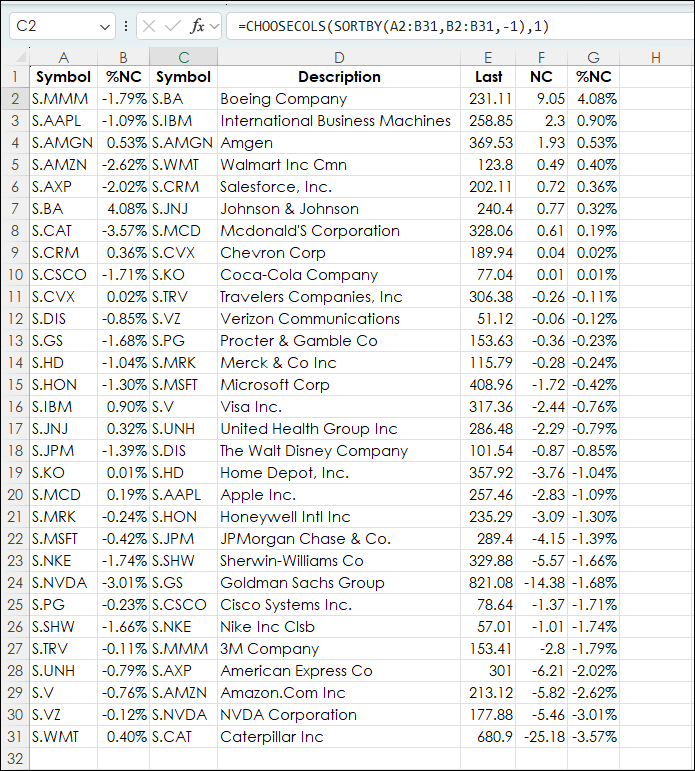This screenshot has width=695, height=771.
Task: Select the Last header cell
Action: [x=489, y=77]
